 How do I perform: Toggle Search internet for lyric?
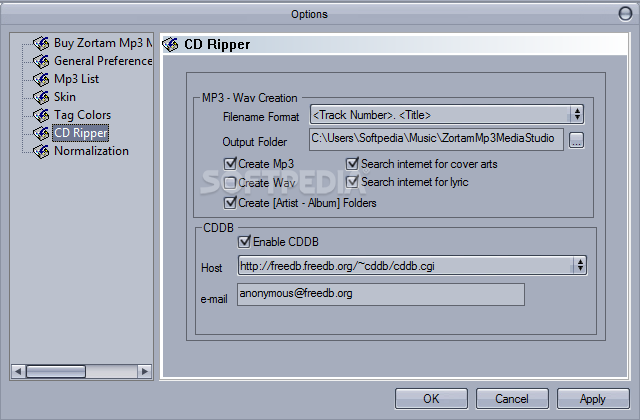point(352,182)
